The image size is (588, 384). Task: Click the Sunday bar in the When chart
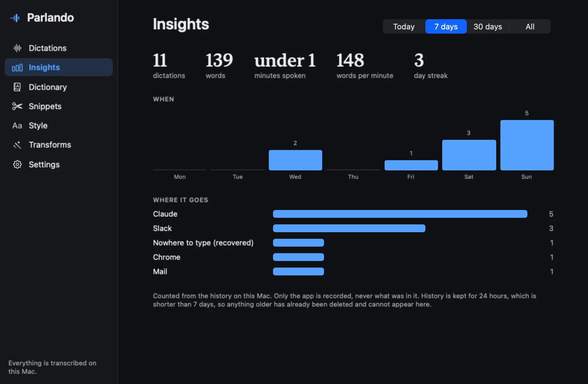527,145
